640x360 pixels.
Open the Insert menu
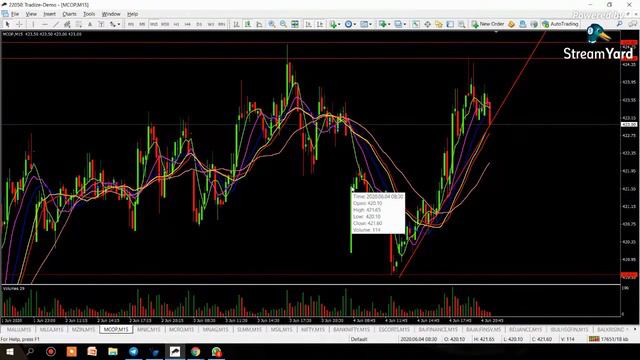coord(49,14)
